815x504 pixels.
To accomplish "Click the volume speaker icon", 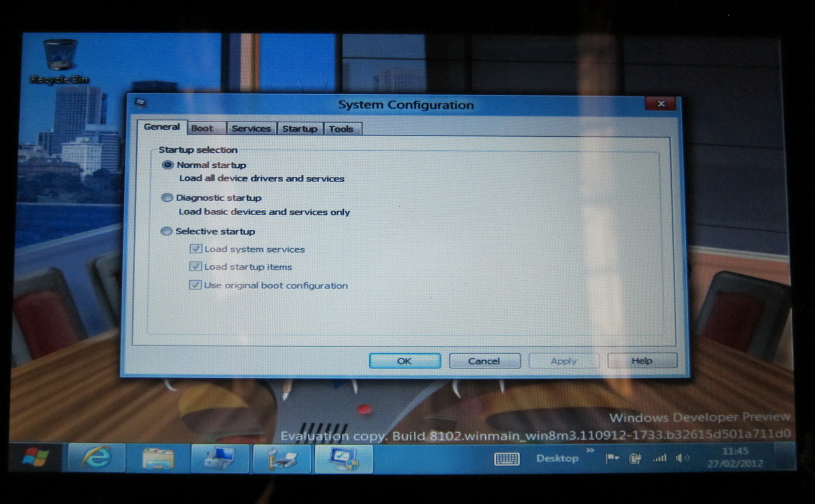I will [682, 458].
